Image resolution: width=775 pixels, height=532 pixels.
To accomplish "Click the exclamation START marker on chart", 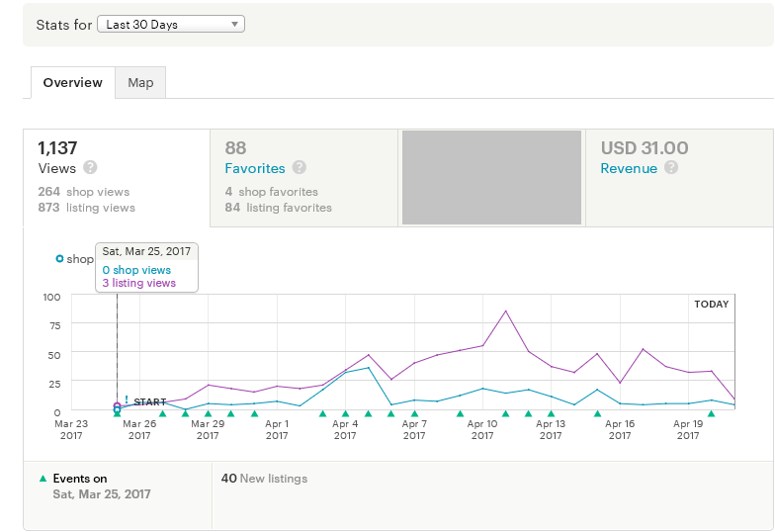I will [x=127, y=400].
